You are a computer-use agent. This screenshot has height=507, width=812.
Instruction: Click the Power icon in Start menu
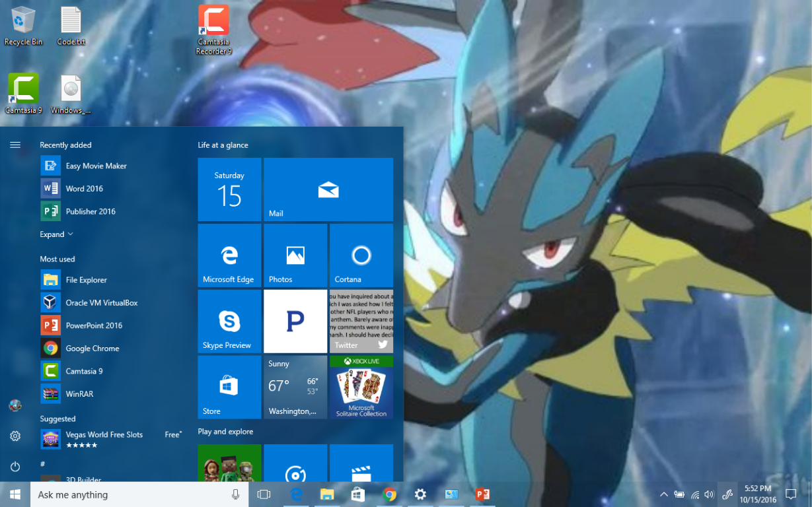tap(15, 467)
